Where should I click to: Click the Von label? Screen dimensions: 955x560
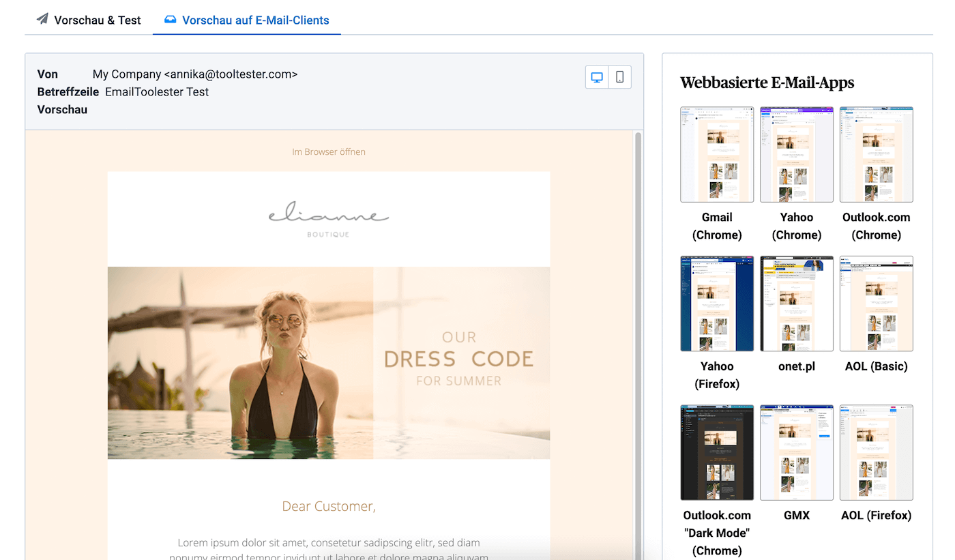pyautogui.click(x=48, y=74)
